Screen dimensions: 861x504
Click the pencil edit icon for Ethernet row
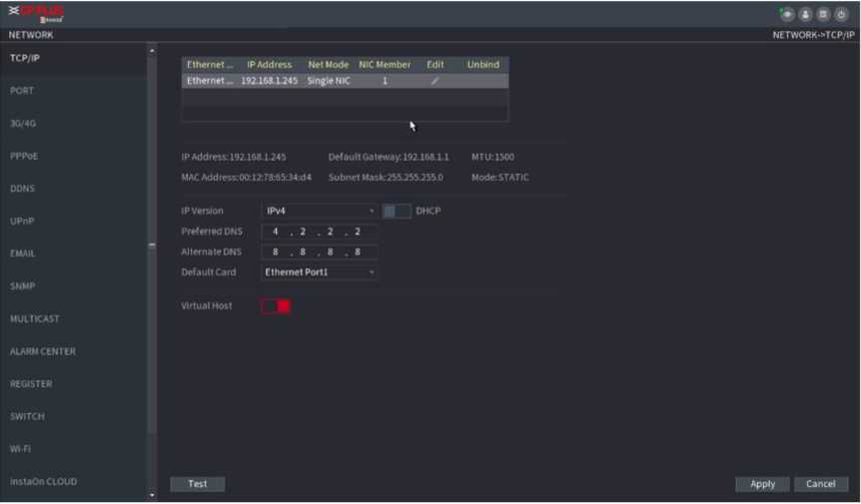434,81
